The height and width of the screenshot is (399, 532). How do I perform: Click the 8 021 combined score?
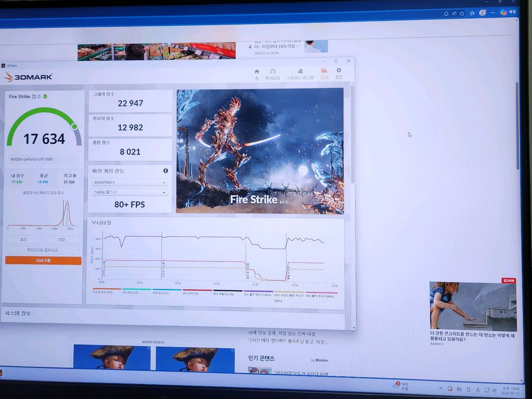pos(130,152)
